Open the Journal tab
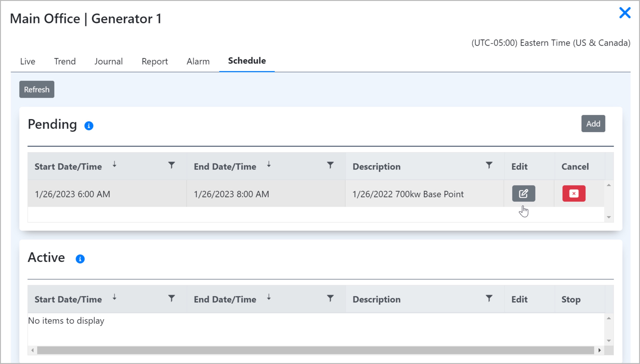The height and width of the screenshot is (364, 640). pos(108,62)
